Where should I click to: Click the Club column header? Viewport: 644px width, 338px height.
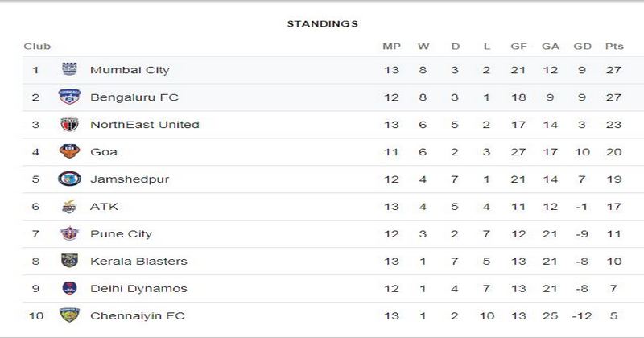37,47
